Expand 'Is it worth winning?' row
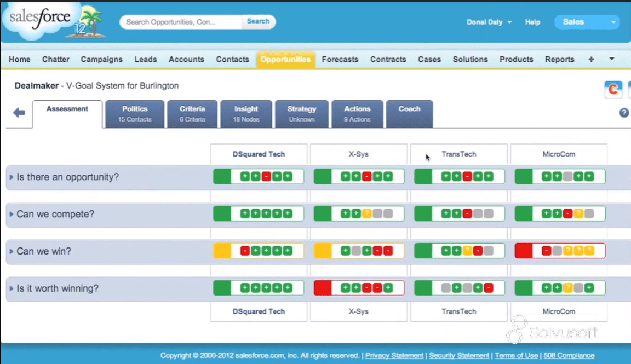631x364 pixels. (12, 288)
